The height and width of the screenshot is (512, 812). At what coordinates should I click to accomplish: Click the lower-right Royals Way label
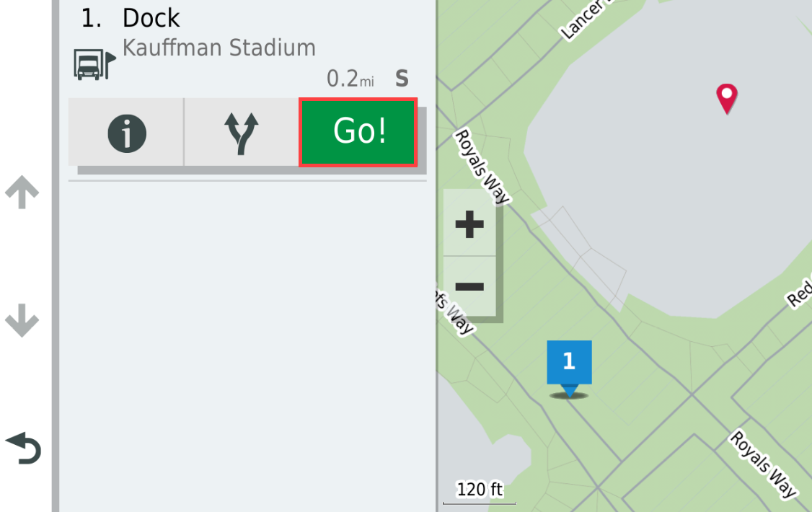pyautogui.click(x=763, y=464)
